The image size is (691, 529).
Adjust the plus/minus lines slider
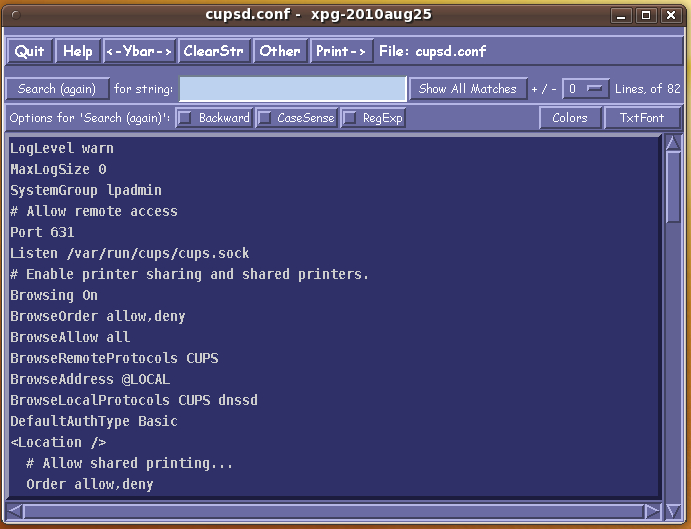tap(585, 89)
